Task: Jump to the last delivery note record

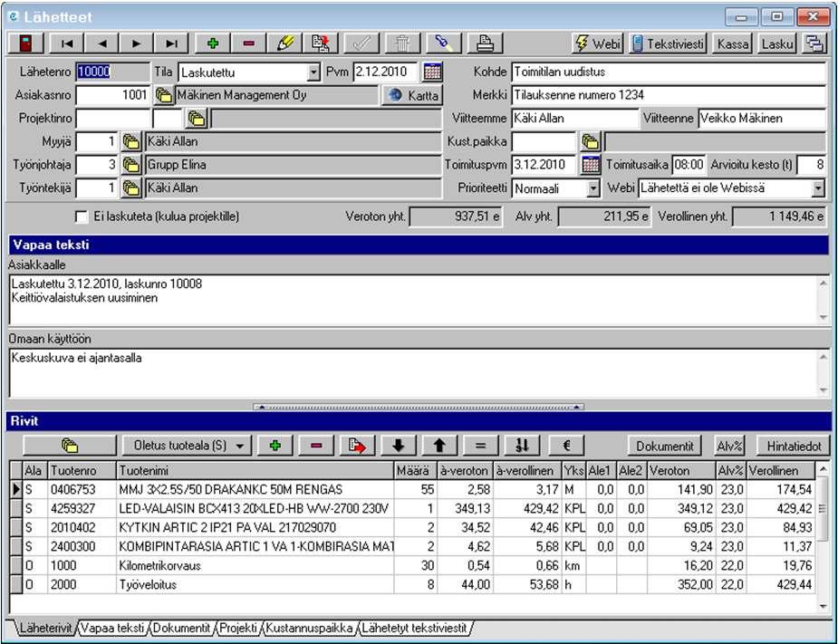Action: click(171, 43)
